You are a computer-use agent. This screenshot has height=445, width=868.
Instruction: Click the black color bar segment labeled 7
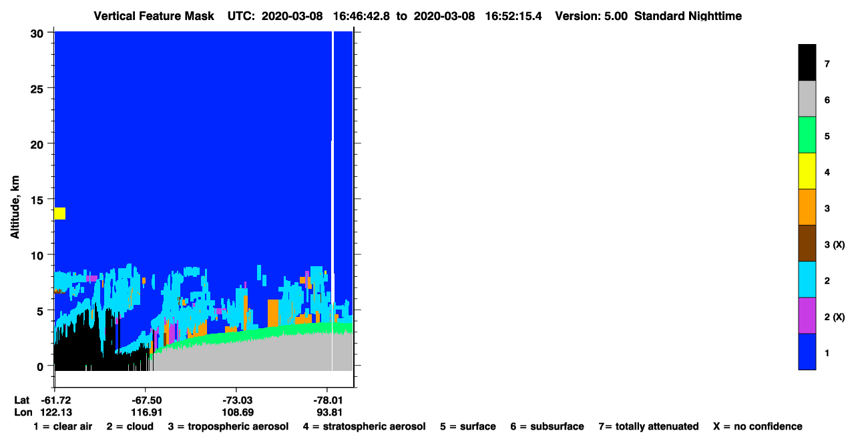coord(807,63)
